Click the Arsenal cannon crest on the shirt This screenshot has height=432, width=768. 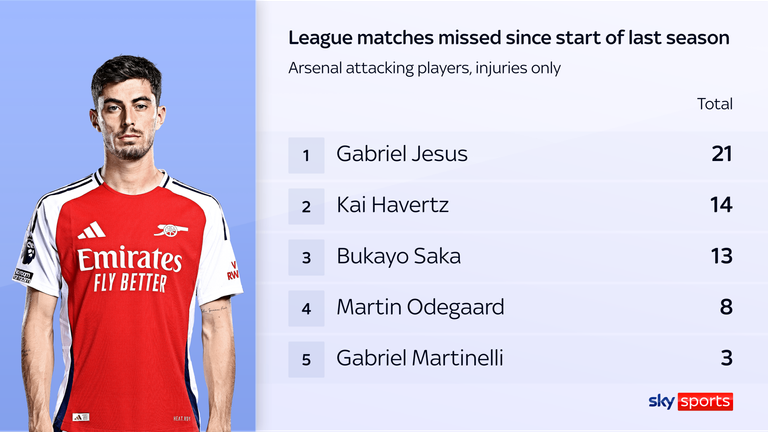click(x=172, y=230)
